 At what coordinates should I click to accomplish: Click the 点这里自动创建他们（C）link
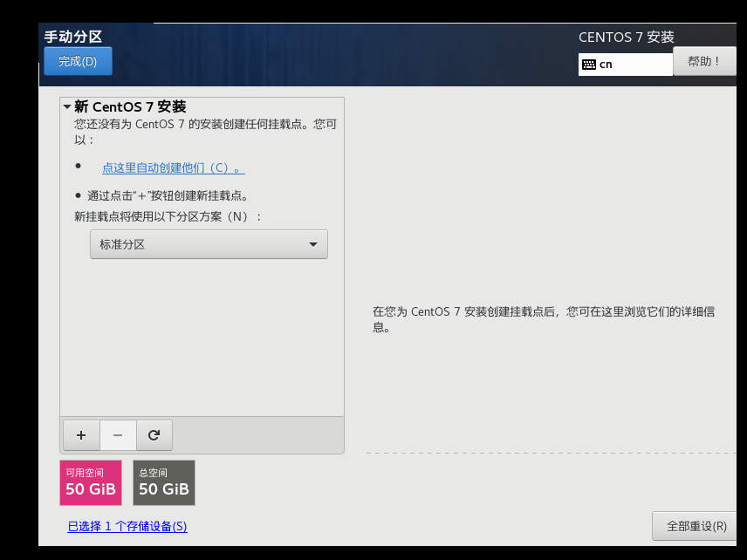coord(174,167)
